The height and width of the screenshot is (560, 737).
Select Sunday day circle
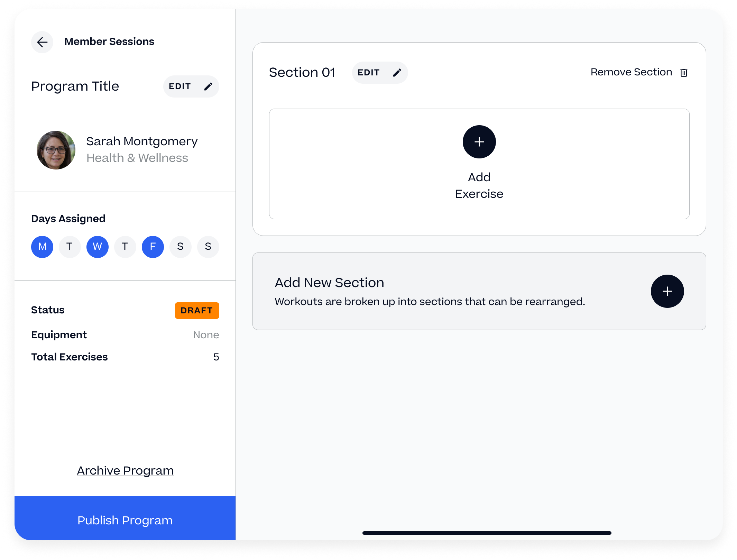208,247
